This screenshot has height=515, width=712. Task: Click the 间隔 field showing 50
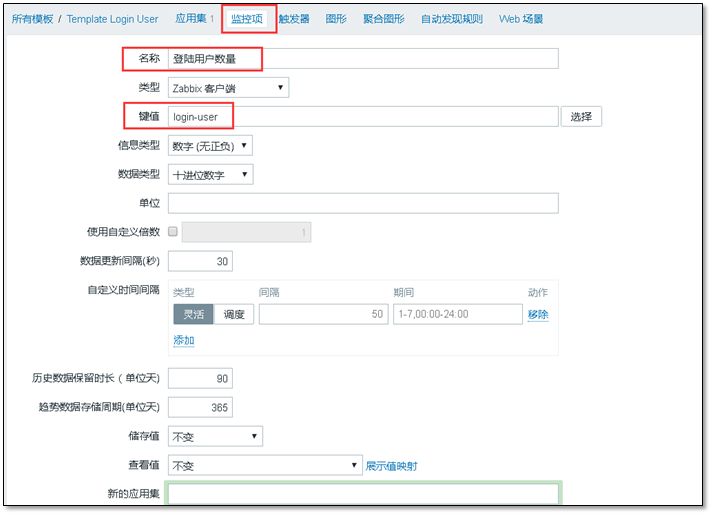tap(324, 314)
